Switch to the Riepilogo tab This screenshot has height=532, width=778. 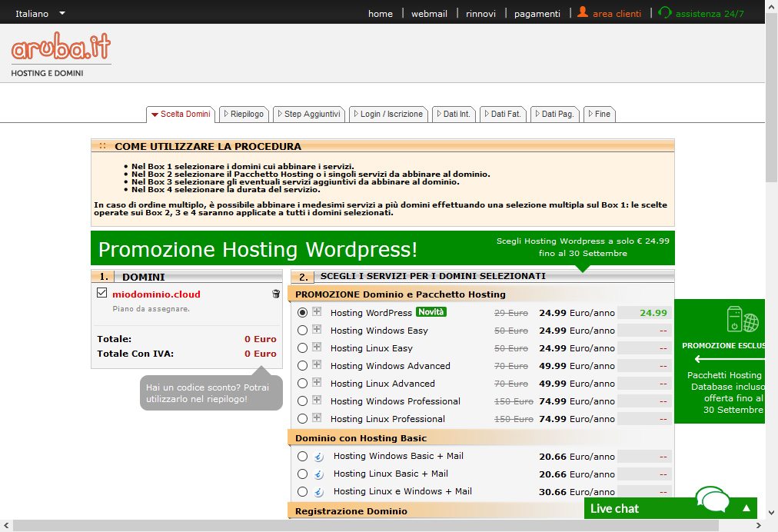[x=243, y=114]
